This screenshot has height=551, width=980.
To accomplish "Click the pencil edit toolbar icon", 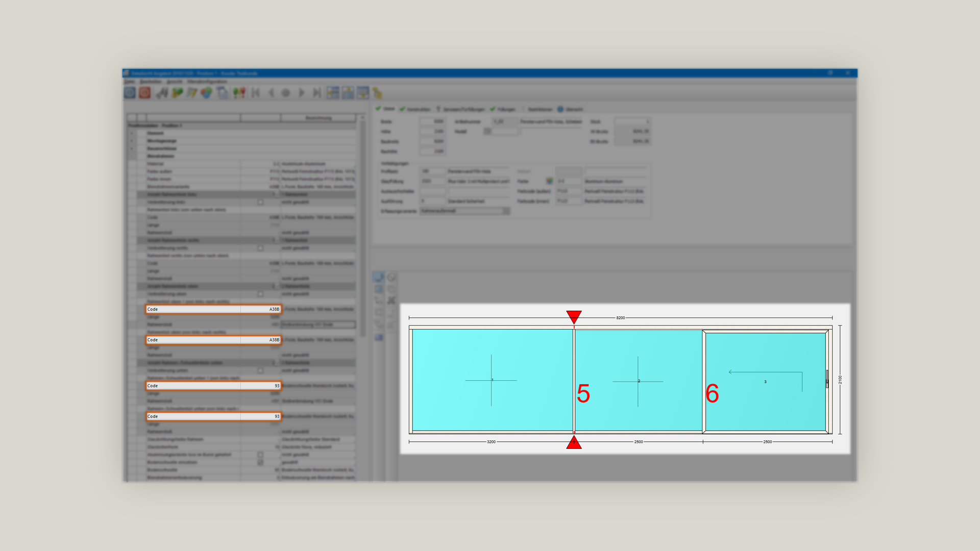I will coord(192,93).
